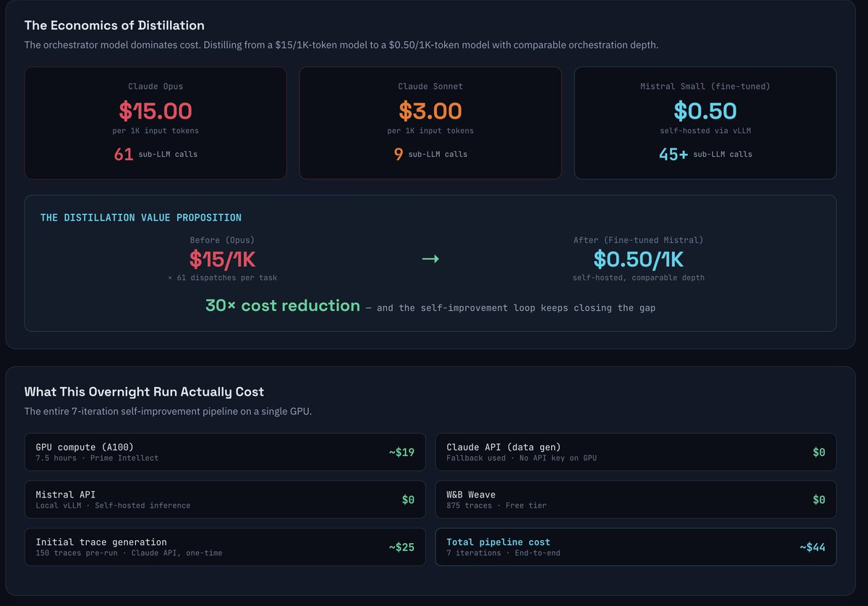The width and height of the screenshot is (868, 606).
Task: Click the Initial trace generation row label
Action: click(x=101, y=542)
